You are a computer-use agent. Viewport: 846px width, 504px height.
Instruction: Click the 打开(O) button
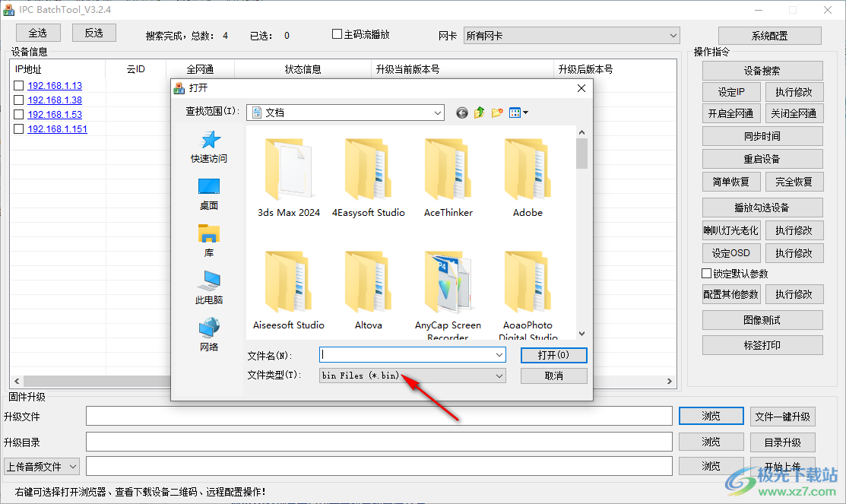tap(553, 355)
